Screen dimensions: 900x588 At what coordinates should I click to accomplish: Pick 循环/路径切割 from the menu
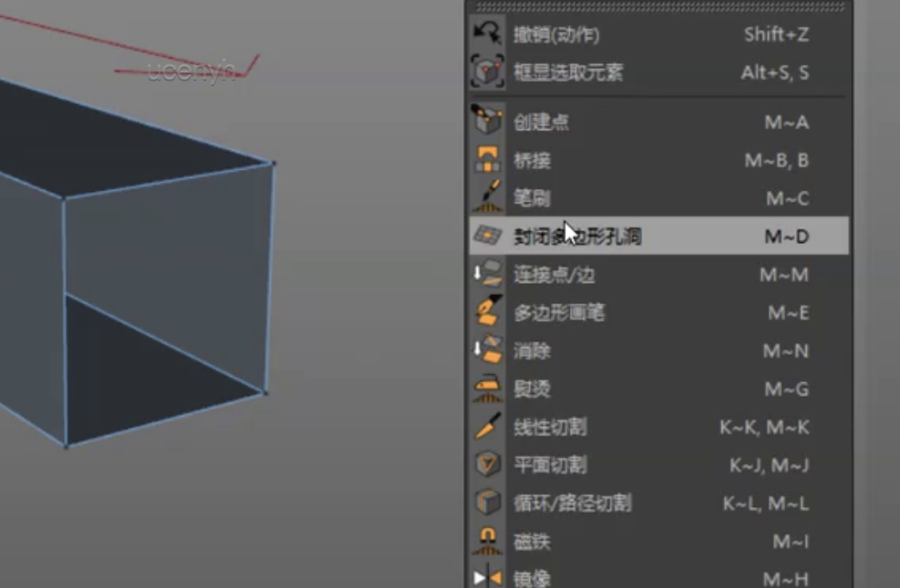tap(659, 503)
